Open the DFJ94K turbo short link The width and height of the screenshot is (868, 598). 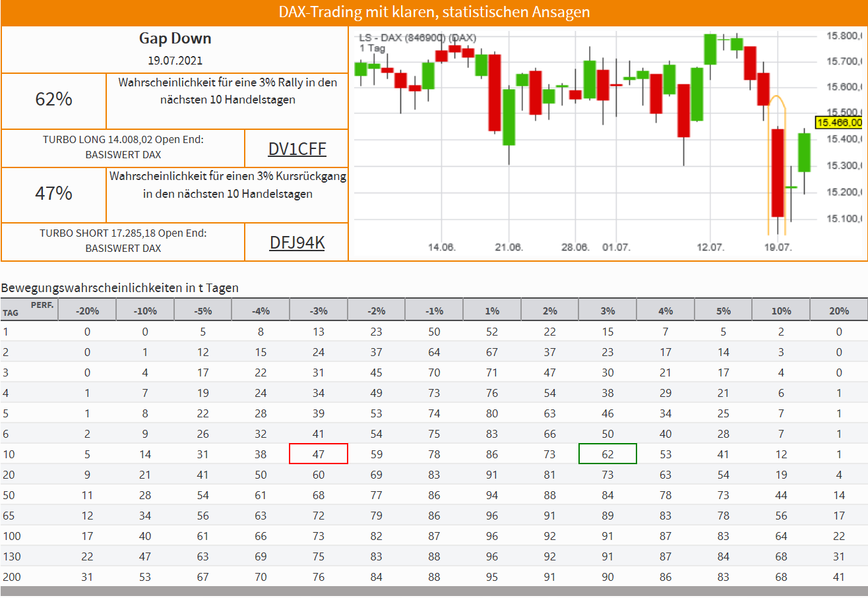pos(297,243)
